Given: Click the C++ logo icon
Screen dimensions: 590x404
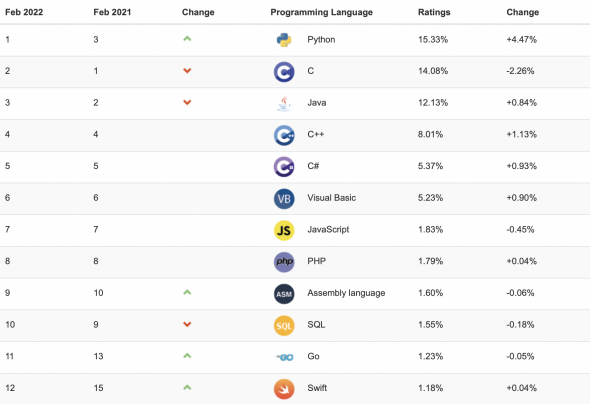Looking at the screenshot, I should tap(284, 135).
